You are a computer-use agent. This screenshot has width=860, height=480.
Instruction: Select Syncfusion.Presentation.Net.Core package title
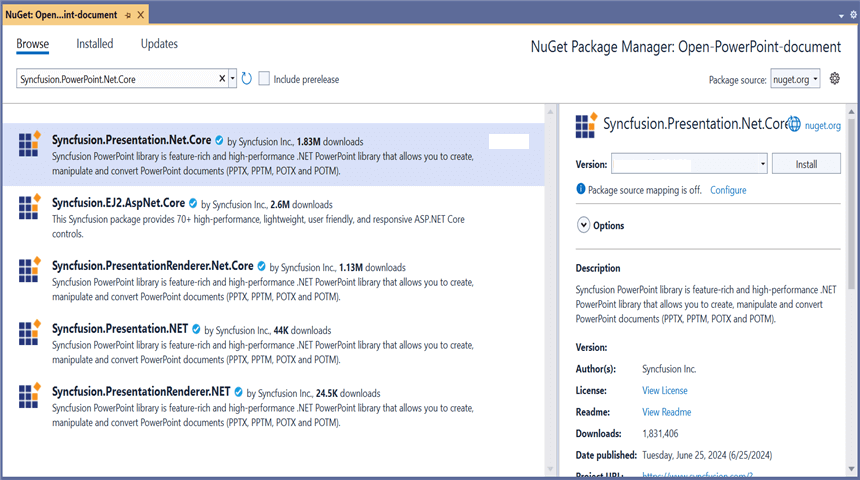point(132,140)
